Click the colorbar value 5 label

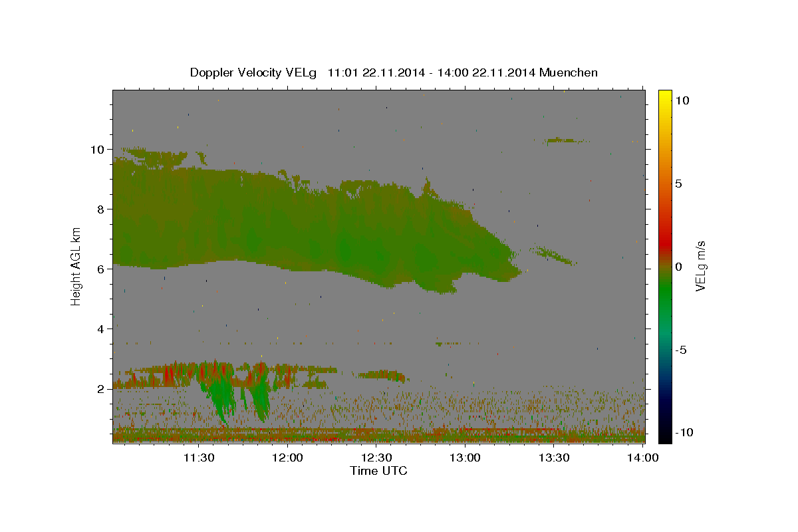(x=678, y=183)
